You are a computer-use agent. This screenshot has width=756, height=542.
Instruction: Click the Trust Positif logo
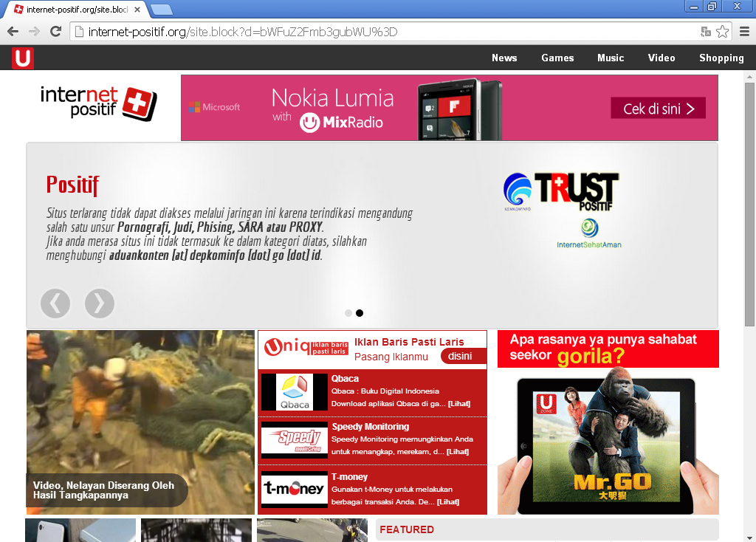click(x=576, y=191)
